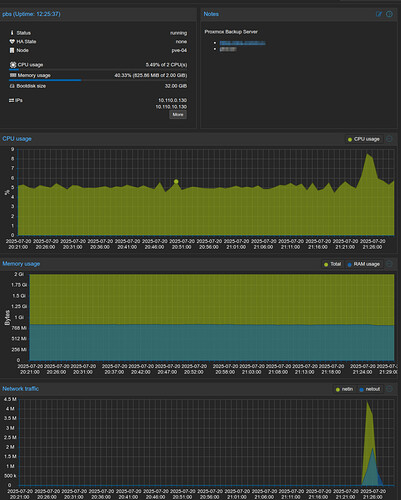
Task: Click the IPs network icon
Action: point(11,100)
